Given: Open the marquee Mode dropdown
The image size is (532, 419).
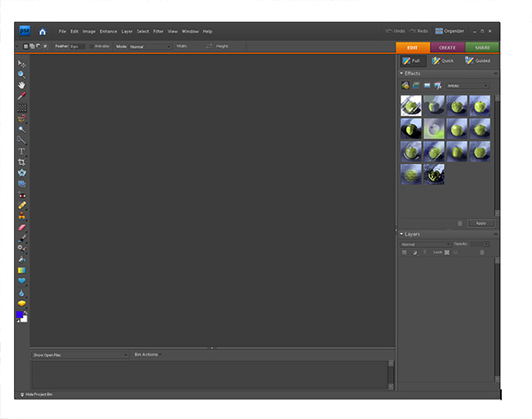Looking at the screenshot, I should click(150, 47).
